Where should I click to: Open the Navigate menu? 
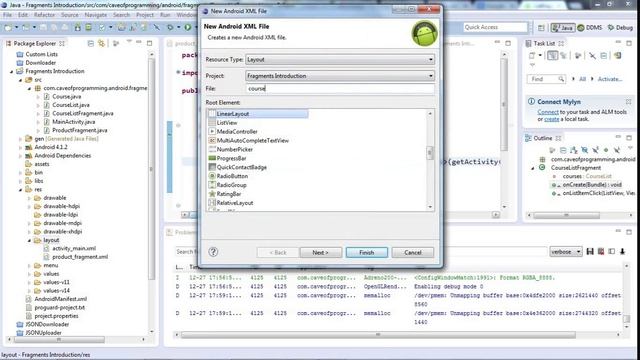[96, 15]
